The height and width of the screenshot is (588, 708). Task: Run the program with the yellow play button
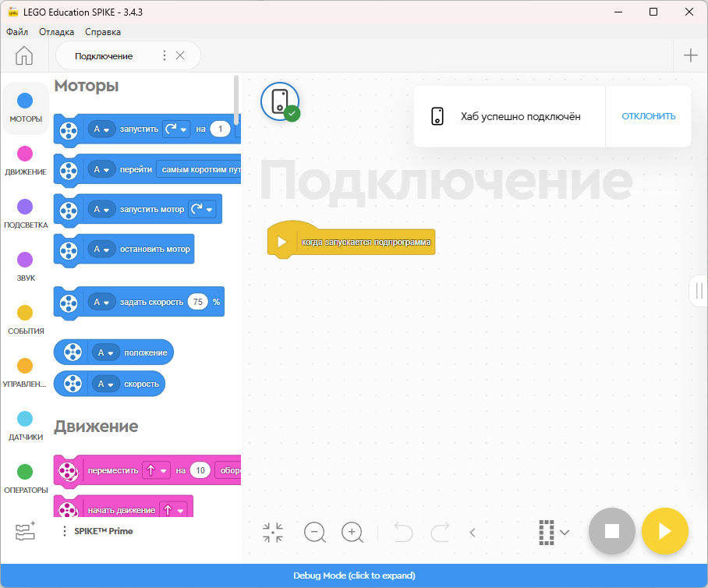[x=665, y=531]
